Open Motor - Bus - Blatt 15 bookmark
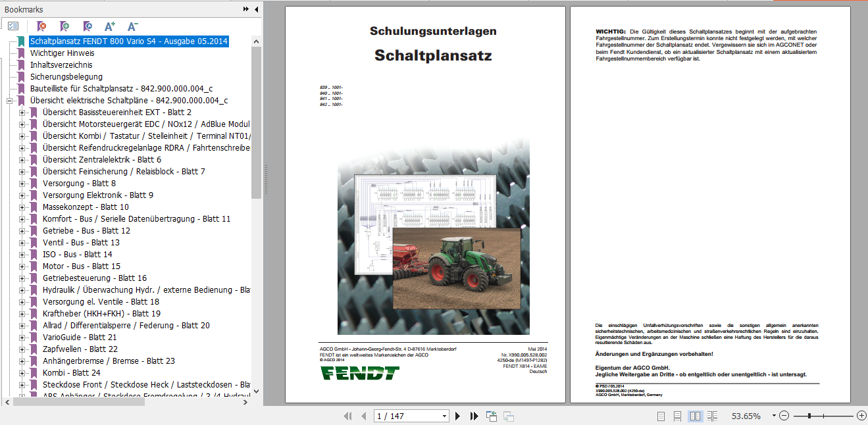This screenshot has width=868, height=425. pos(82,266)
